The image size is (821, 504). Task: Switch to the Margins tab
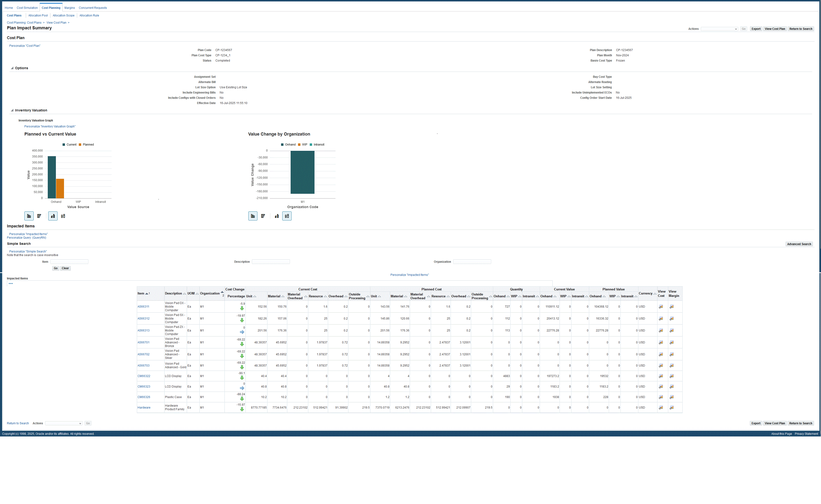(69, 8)
